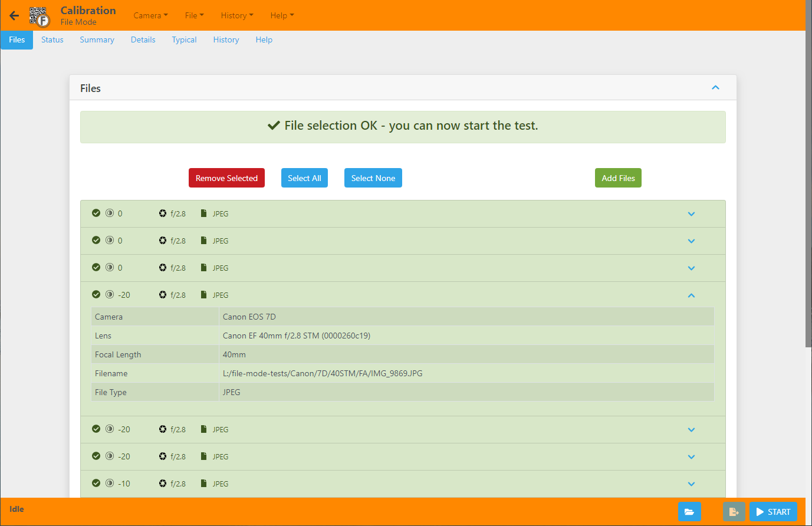Screen dimensions: 812x526
Task: Go back using the left arrow icon
Action: point(14,15)
